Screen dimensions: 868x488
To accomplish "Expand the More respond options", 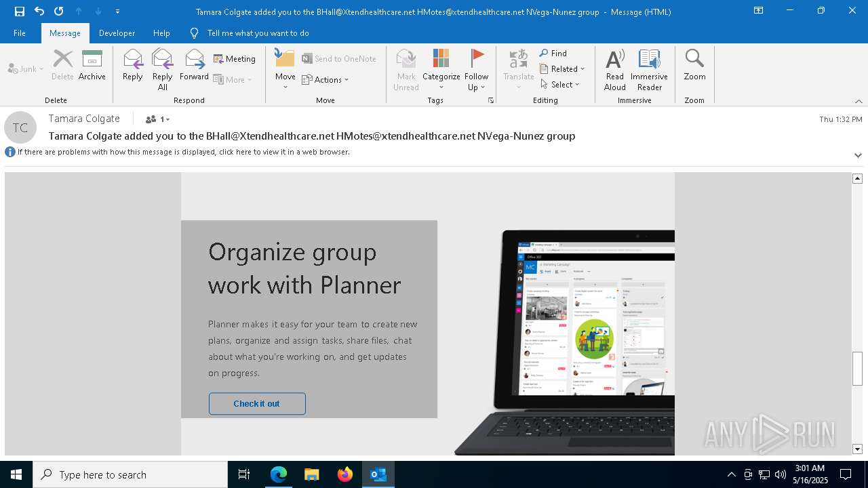I will click(x=233, y=79).
